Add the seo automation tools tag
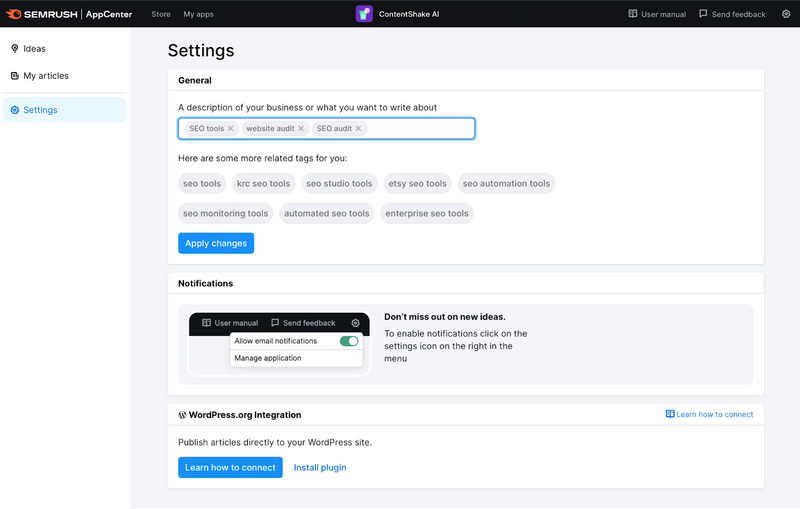The image size is (800, 509). tap(506, 184)
